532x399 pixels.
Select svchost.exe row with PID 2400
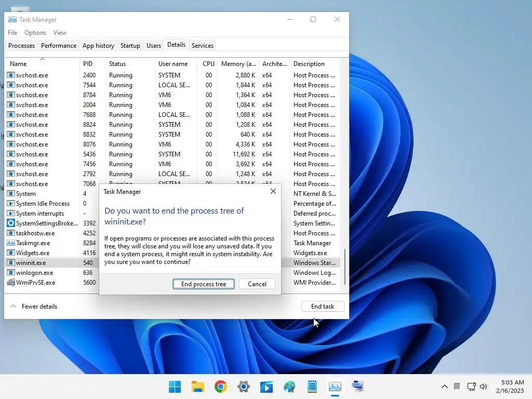click(172, 75)
